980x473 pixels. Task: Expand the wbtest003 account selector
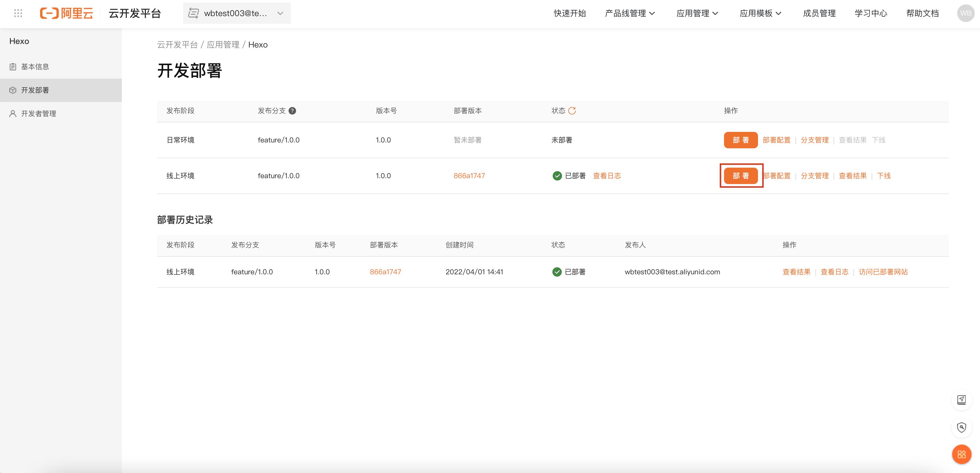click(x=237, y=13)
